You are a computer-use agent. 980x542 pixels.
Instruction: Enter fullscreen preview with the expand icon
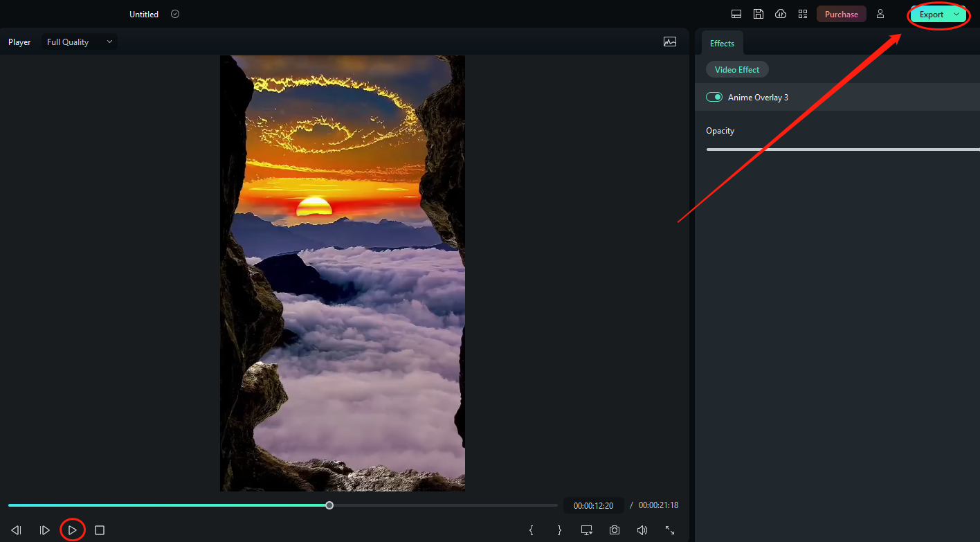click(x=670, y=530)
